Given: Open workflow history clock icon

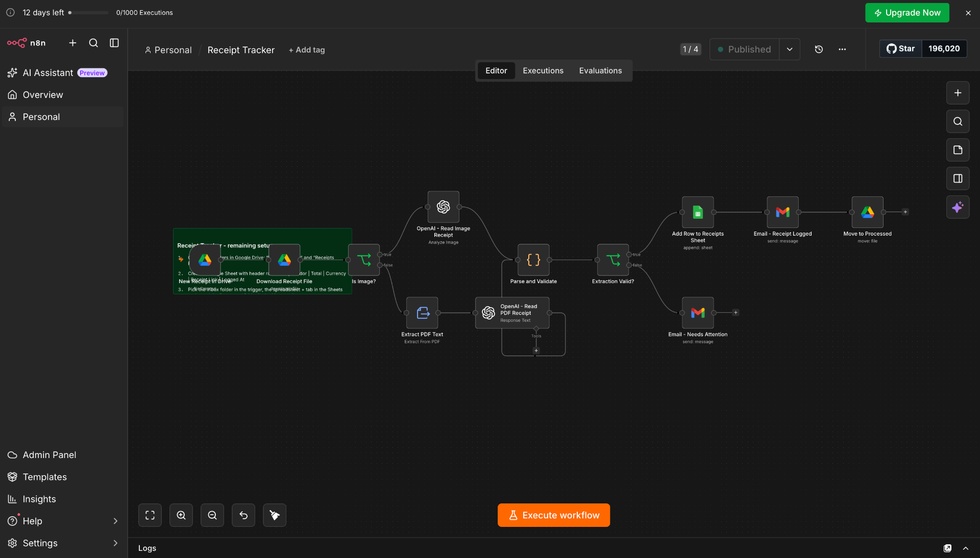Looking at the screenshot, I should pos(819,49).
